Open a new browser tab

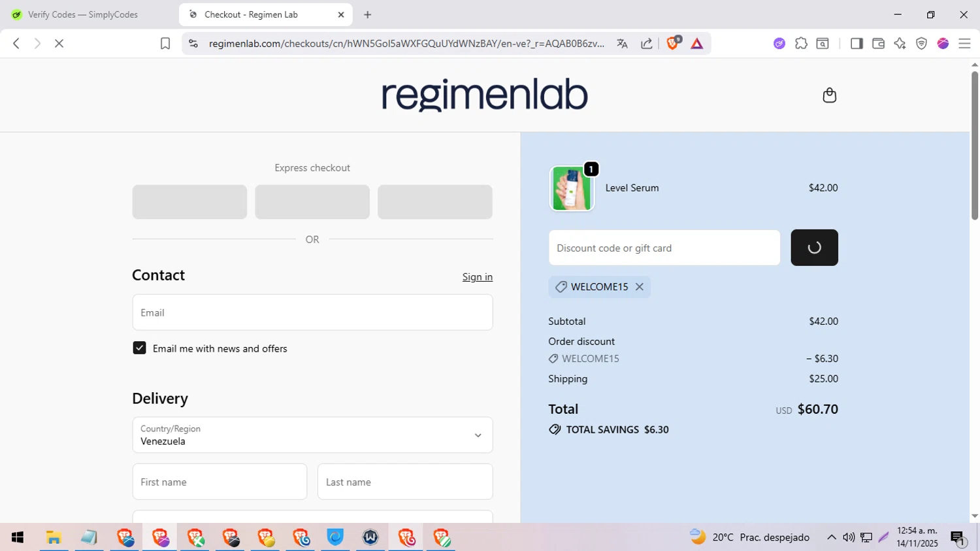tap(367, 14)
